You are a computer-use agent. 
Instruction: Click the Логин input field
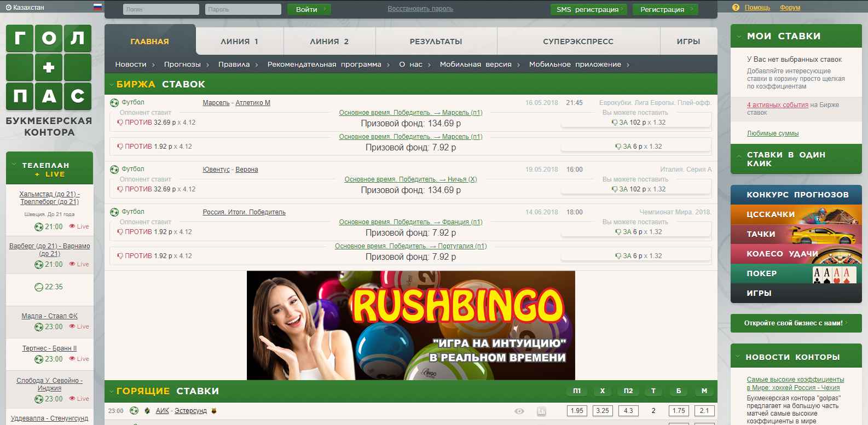161,9
